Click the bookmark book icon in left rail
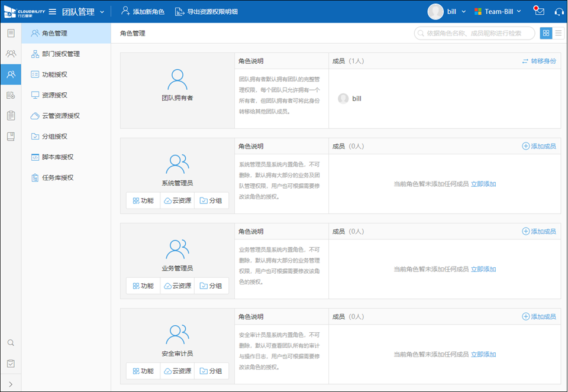Screen dimensions: 568x392 click(11, 137)
